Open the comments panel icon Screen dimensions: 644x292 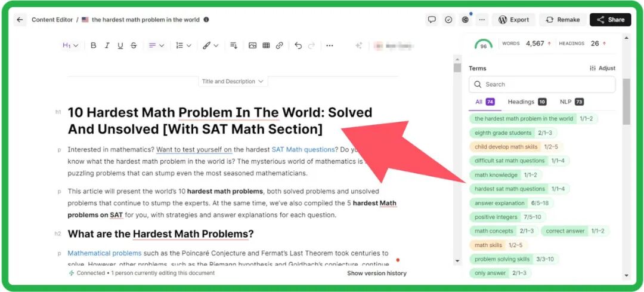tap(432, 20)
